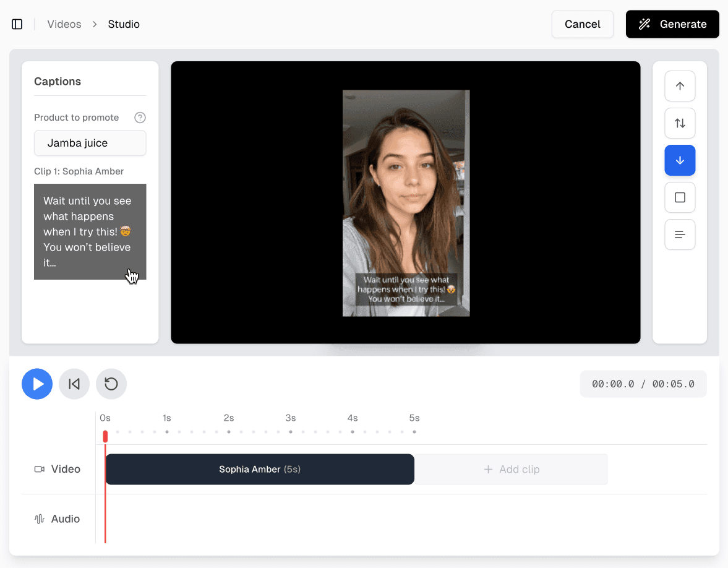Click the restart loop control
The height and width of the screenshot is (568, 728).
point(111,384)
